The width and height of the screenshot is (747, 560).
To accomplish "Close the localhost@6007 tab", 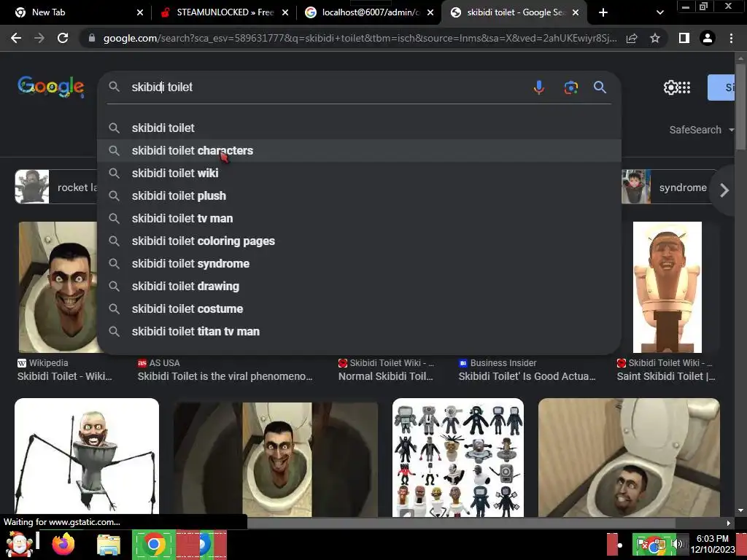I will tap(430, 12).
